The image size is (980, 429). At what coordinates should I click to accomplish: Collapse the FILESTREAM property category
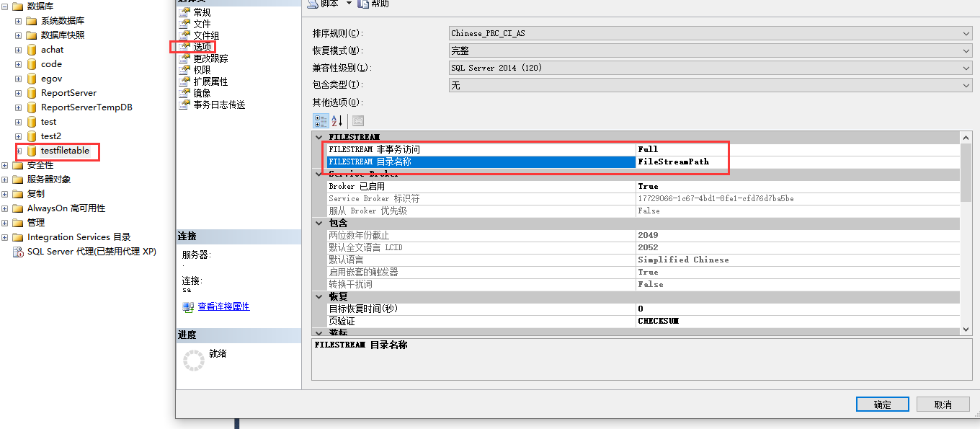319,136
